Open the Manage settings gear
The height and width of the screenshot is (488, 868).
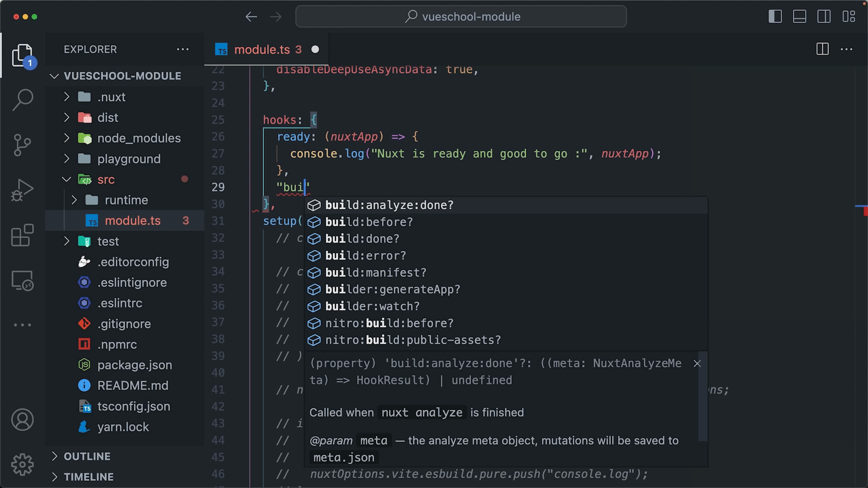pos(22,465)
